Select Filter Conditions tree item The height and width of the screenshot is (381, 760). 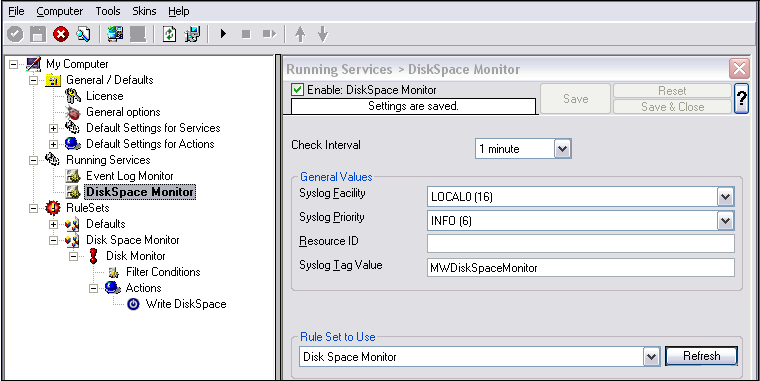click(163, 272)
